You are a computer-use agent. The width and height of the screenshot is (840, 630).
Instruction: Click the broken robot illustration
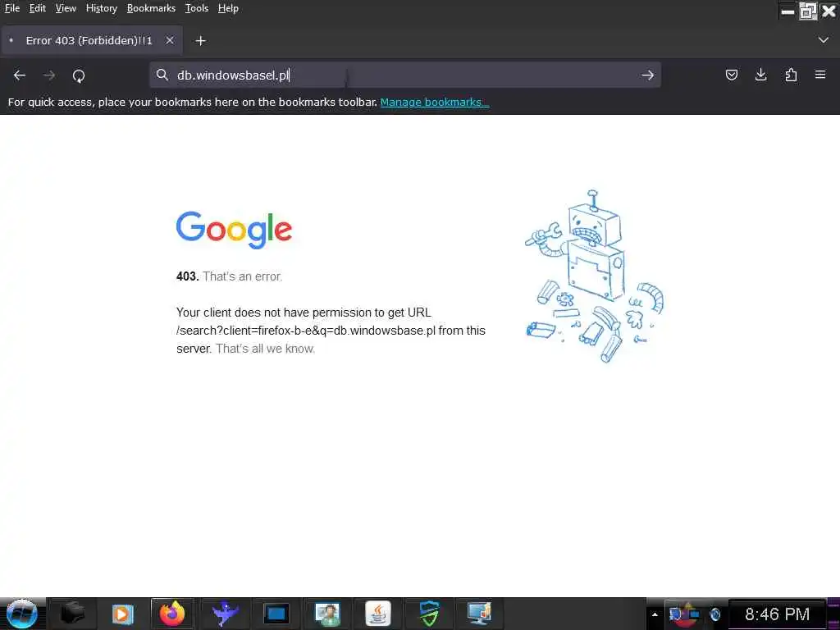[595, 276]
